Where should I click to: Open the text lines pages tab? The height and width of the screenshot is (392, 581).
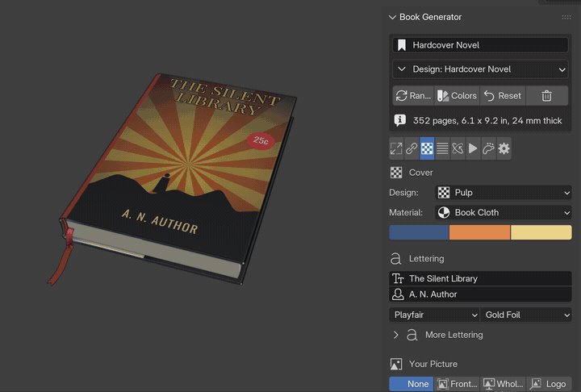tap(442, 148)
